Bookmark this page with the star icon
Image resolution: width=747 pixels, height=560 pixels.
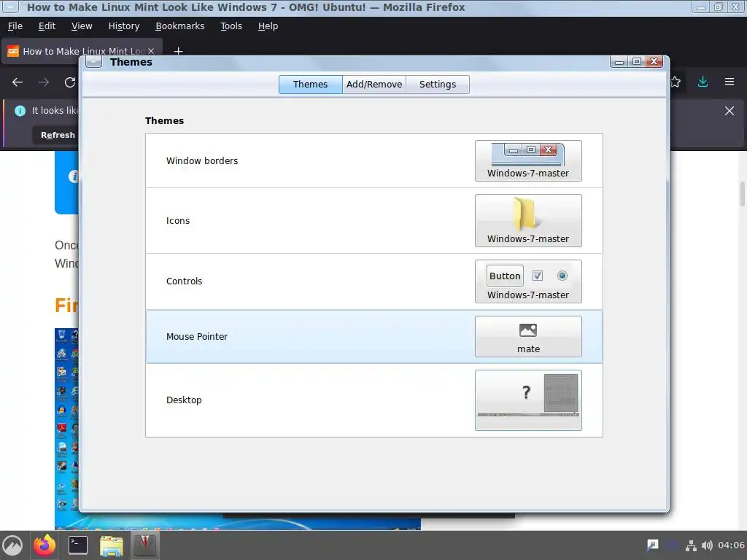point(676,82)
